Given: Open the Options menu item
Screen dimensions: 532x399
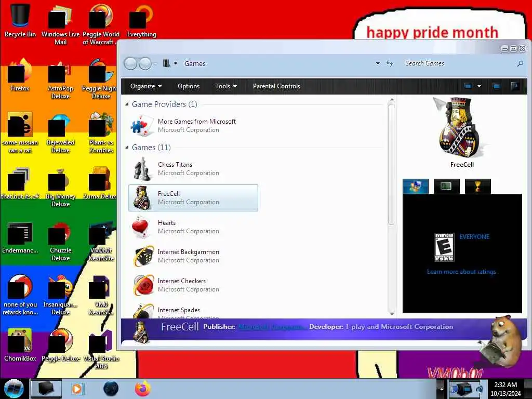Looking at the screenshot, I should point(188,86).
